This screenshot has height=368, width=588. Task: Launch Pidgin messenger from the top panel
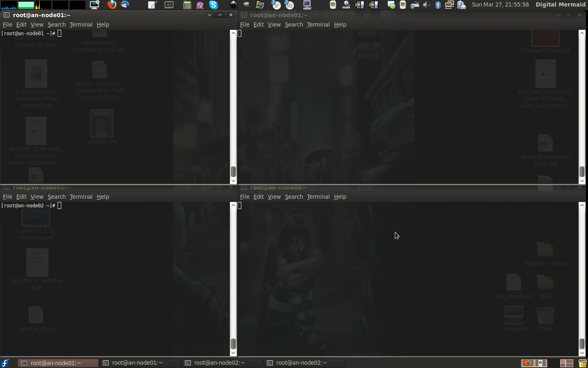coord(200,5)
